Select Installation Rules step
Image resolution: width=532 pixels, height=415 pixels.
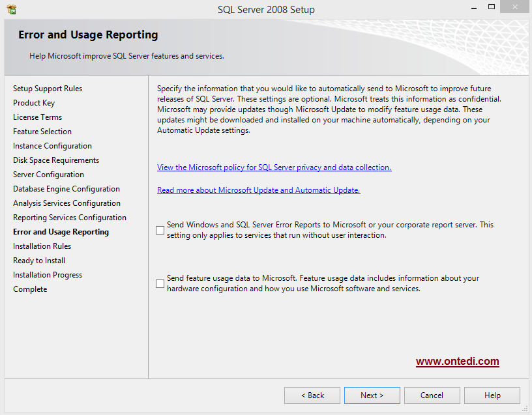(42, 246)
